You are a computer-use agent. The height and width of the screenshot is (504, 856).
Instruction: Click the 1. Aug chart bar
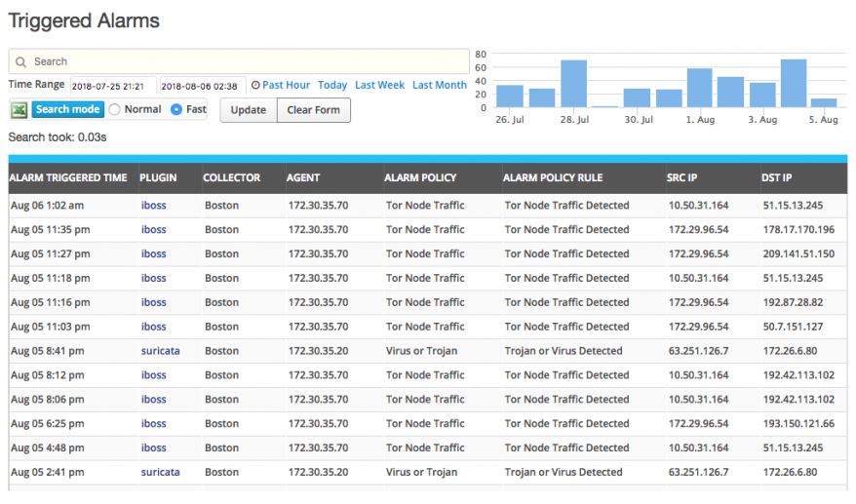[x=699, y=88]
